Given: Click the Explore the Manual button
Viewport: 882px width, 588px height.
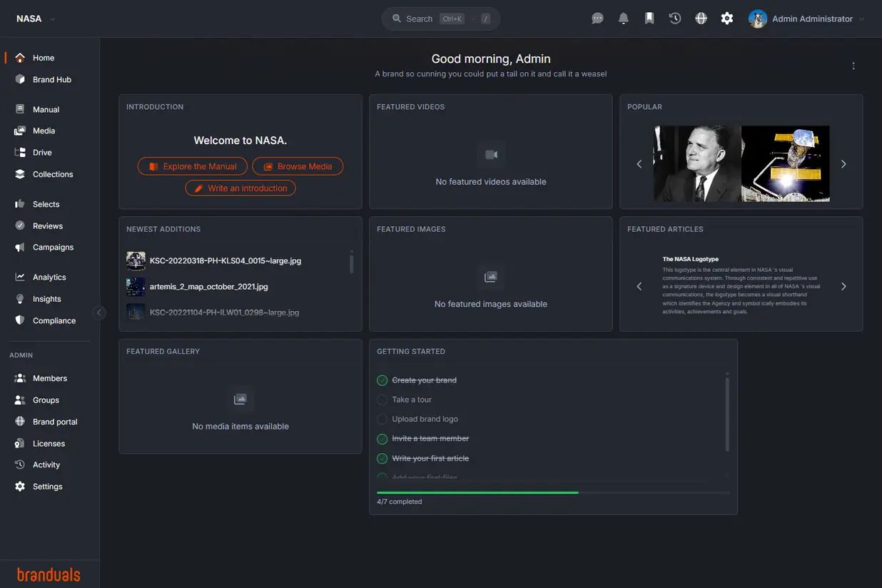Looking at the screenshot, I should coord(193,166).
